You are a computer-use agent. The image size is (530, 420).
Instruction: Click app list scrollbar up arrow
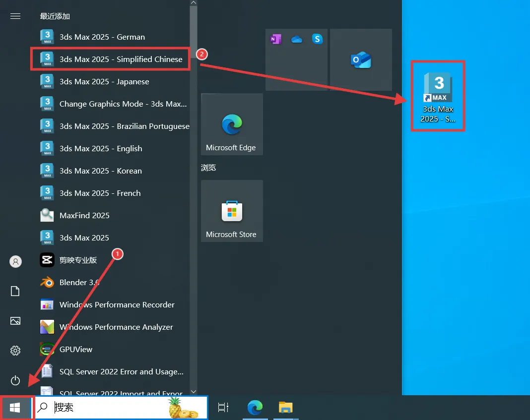194,2
